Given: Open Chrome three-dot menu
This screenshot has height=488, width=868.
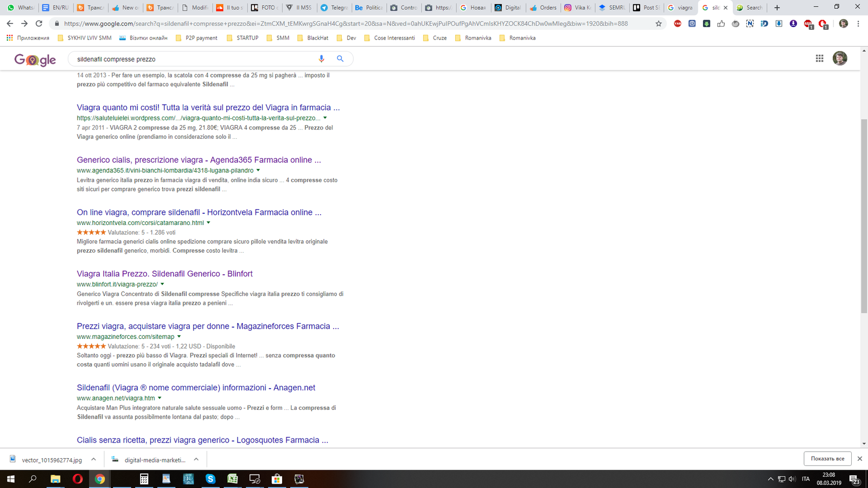Looking at the screenshot, I should (858, 24).
